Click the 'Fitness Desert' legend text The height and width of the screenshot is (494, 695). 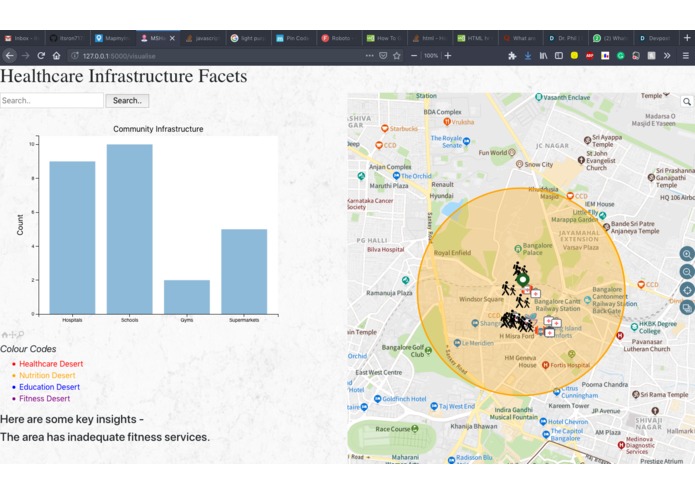click(x=44, y=398)
